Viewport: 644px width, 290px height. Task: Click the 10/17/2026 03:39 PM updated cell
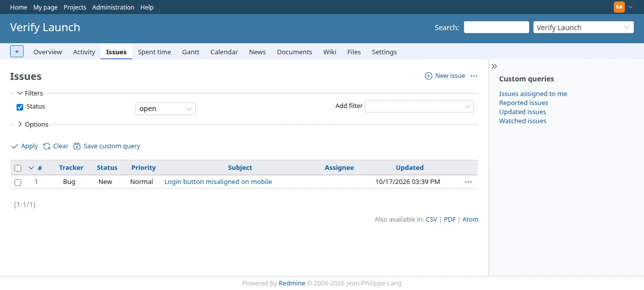[408, 182]
